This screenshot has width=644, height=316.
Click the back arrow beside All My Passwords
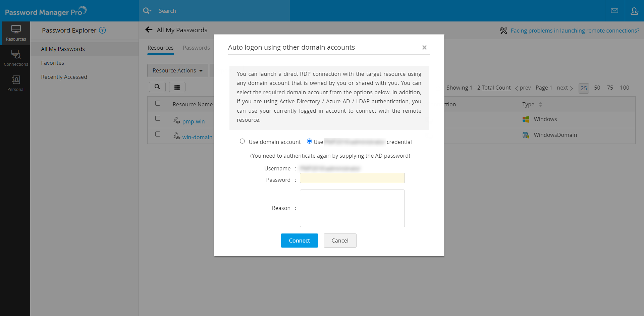pos(149,30)
